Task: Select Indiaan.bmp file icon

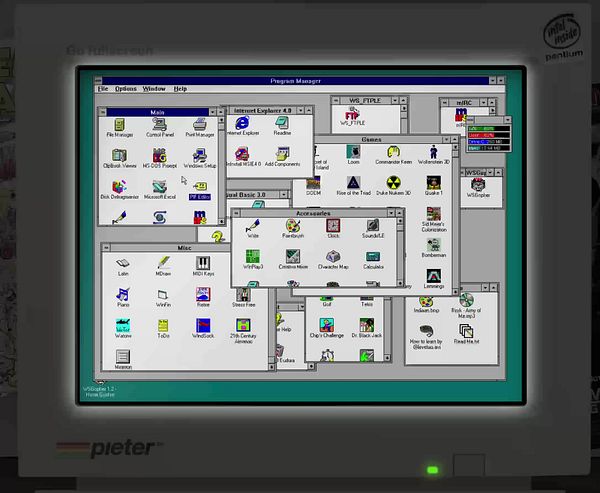Action: tap(426, 302)
